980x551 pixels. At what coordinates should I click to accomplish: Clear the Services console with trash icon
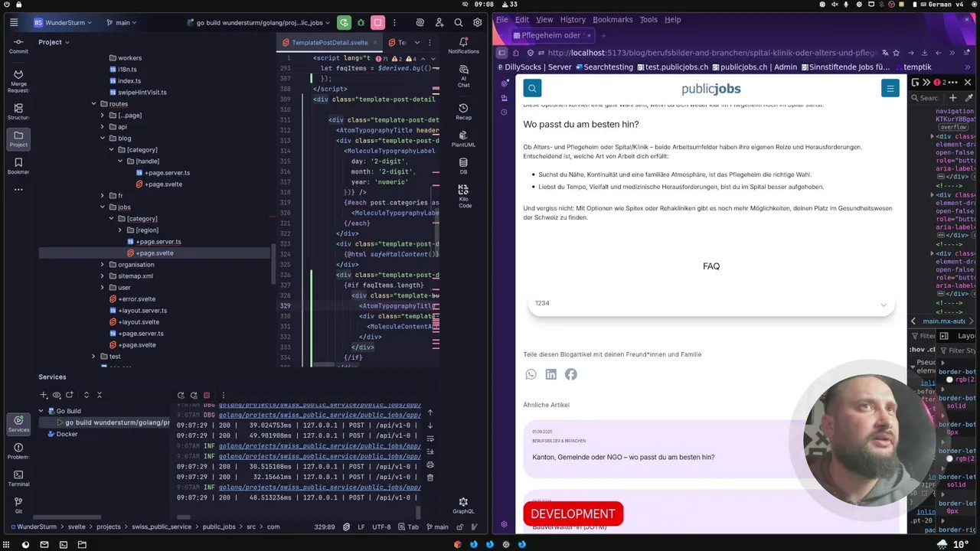click(430, 477)
